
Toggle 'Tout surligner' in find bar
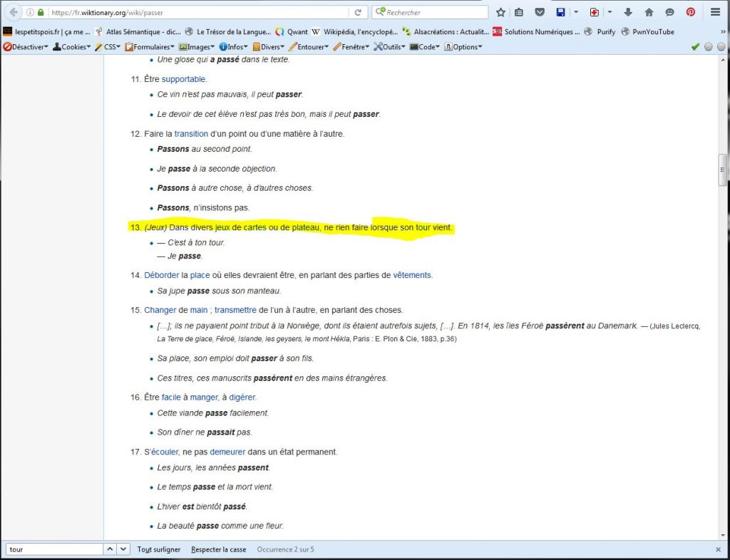(x=158, y=549)
